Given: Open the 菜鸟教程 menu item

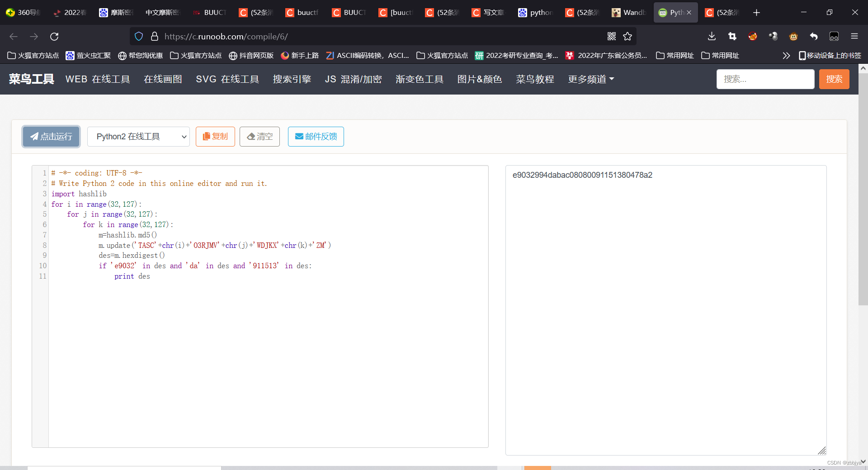Looking at the screenshot, I should [535, 79].
